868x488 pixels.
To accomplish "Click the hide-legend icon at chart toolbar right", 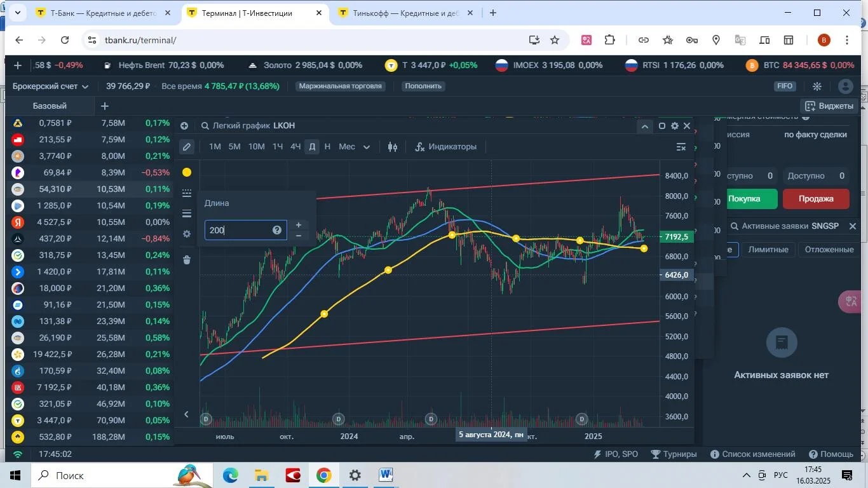I will click(681, 147).
